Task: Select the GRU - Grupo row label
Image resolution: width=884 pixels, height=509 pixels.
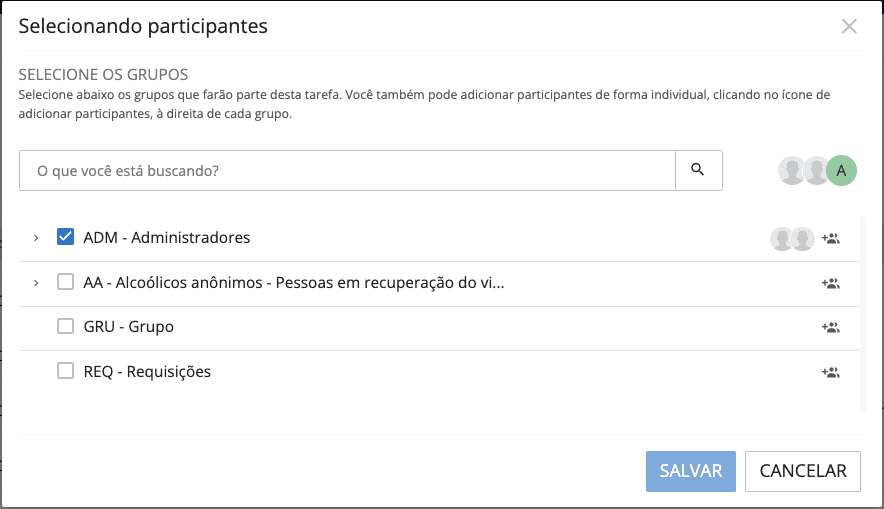Action: tap(129, 327)
